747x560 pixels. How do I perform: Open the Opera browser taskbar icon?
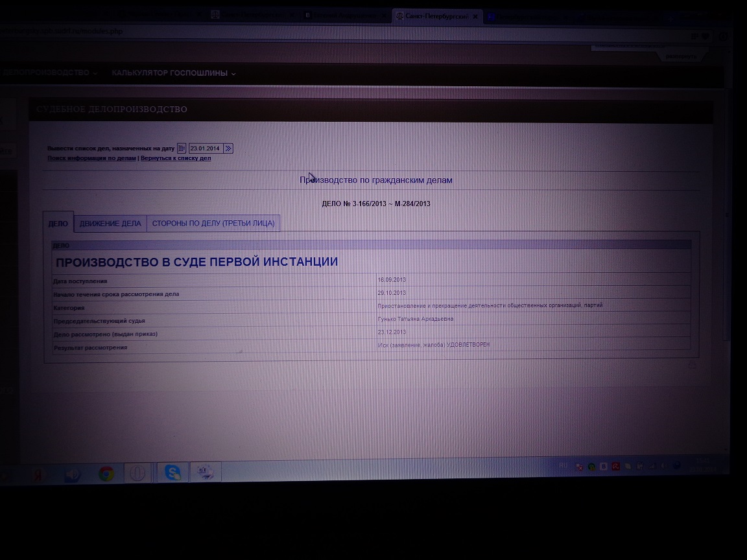pyautogui.click(x=137, y=474)
